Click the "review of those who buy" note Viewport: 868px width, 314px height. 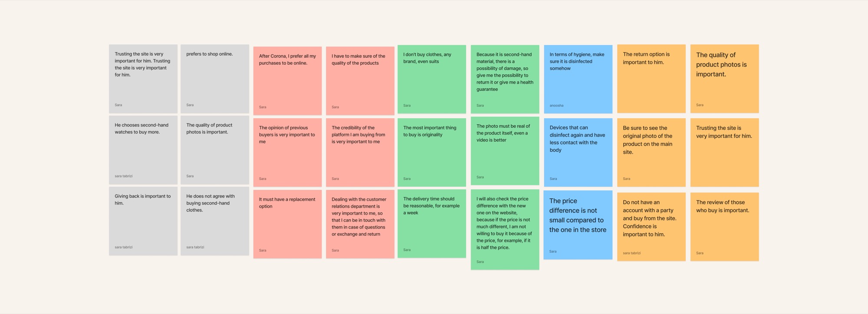(x=724, y=227)
